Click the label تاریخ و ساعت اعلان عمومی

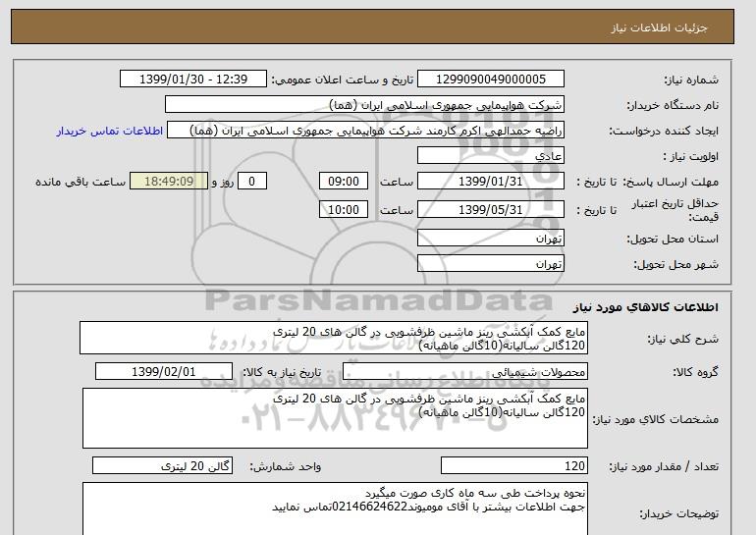click(342, 80)
